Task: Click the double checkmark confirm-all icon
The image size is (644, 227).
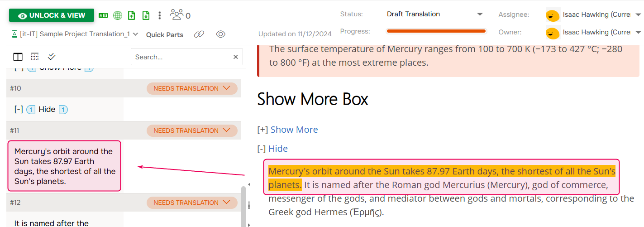Action: click(52, 57)
